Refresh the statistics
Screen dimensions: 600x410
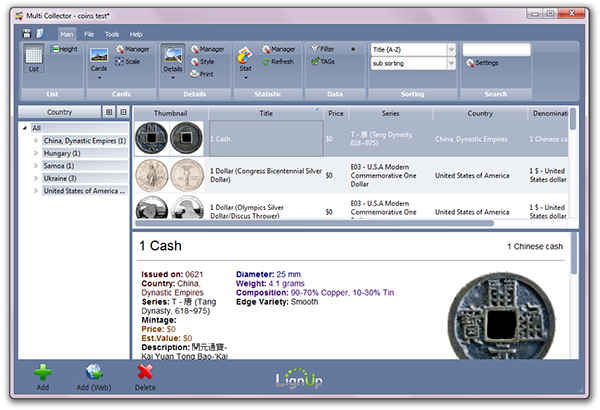point(278,61)
